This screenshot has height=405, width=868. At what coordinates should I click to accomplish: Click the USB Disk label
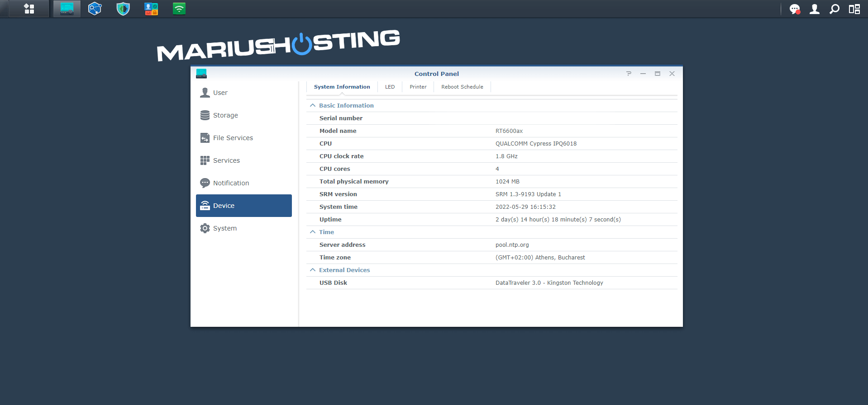tap(333, 283)
